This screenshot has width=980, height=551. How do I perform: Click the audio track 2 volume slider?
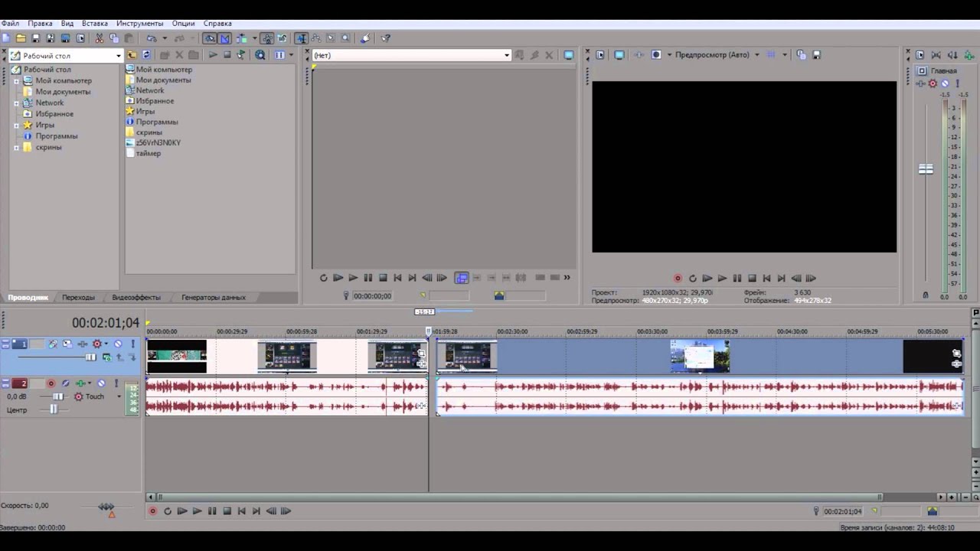click(57, 396)
